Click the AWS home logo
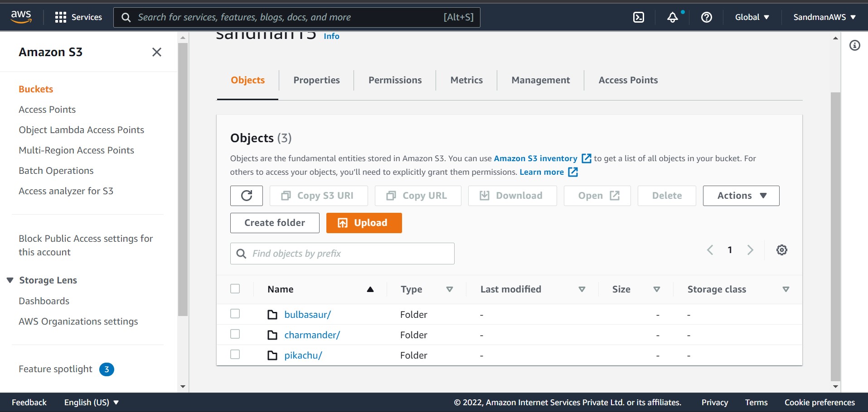 tap(20, 16)
